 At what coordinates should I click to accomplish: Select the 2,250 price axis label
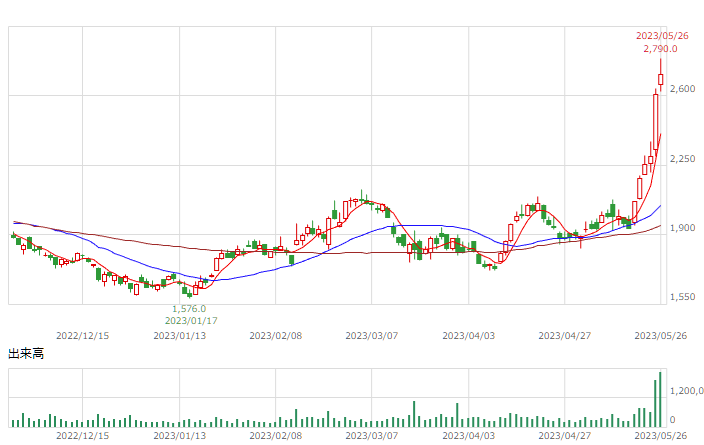pyautogui.click(x=682, y=159)
